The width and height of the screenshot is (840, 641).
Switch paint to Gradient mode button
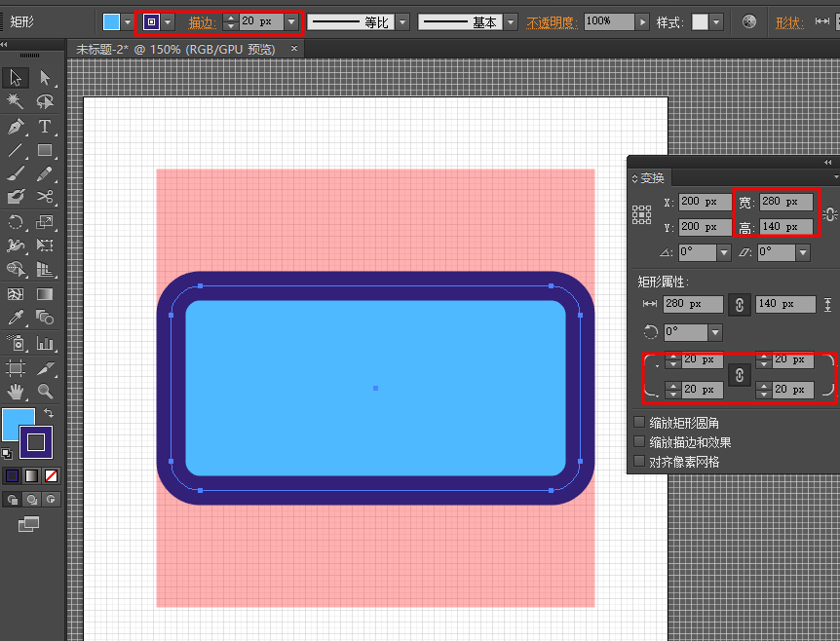[31, 475]
